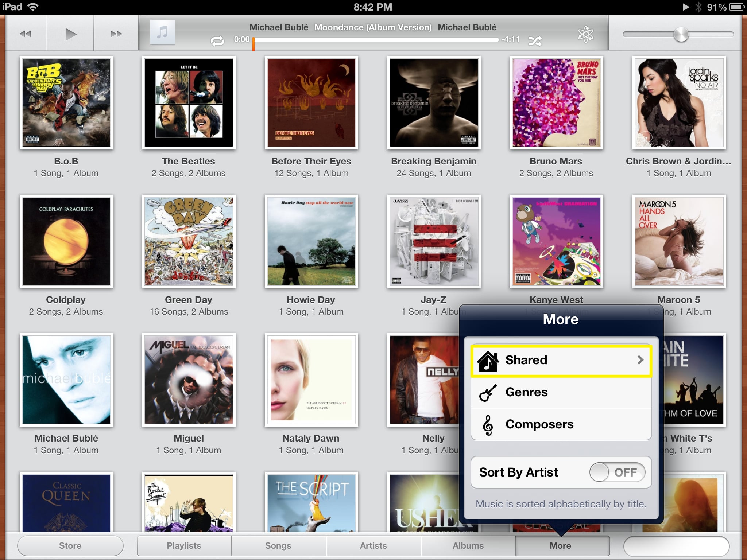Switch to the Albums tab
The width and height of the screenshot is (747, 560).
[468, 546]
